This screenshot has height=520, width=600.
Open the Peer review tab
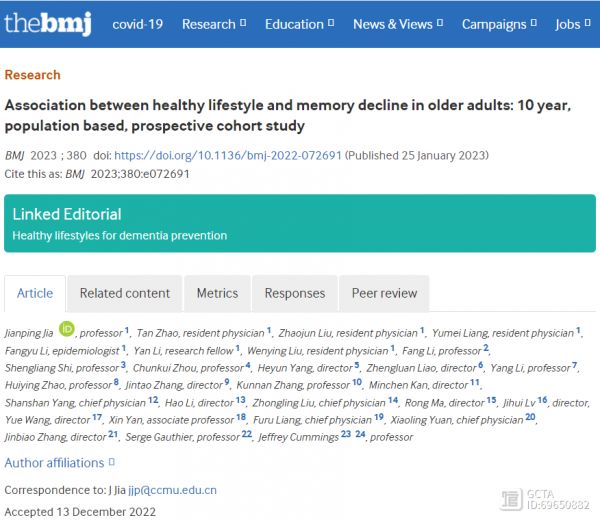click(384, 293)
